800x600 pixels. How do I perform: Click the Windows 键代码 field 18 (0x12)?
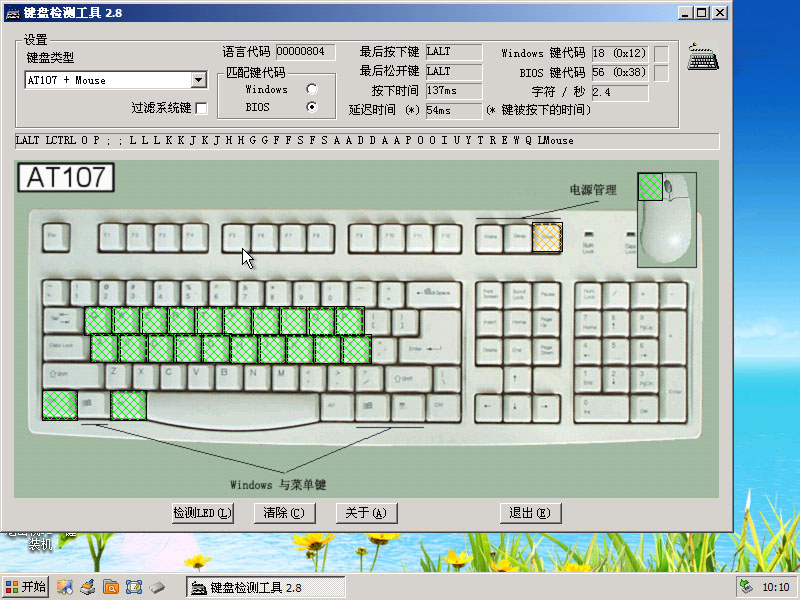click(x=619, y=53)
